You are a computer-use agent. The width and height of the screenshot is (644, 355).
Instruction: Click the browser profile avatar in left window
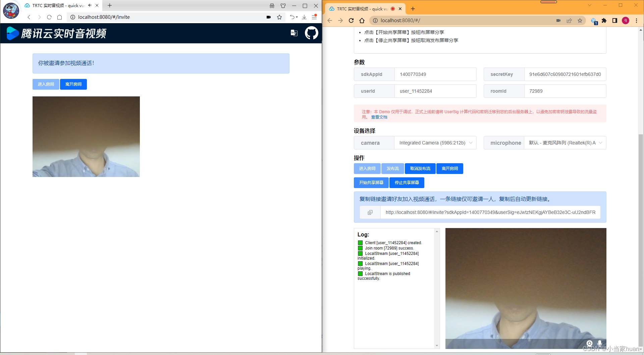coord(11,10)
